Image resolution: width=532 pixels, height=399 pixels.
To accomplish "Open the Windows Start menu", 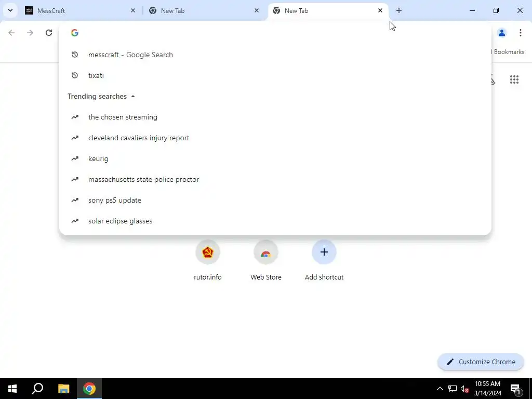I will pyautogui.click(x=12, y=389).
